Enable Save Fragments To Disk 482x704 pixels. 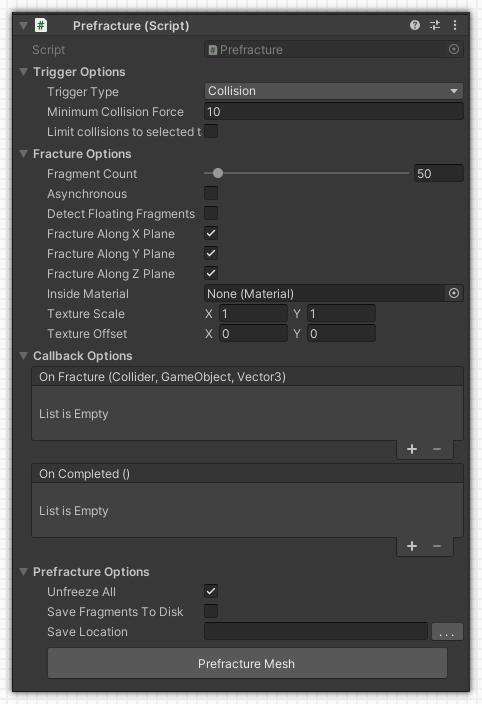point(211,611)
